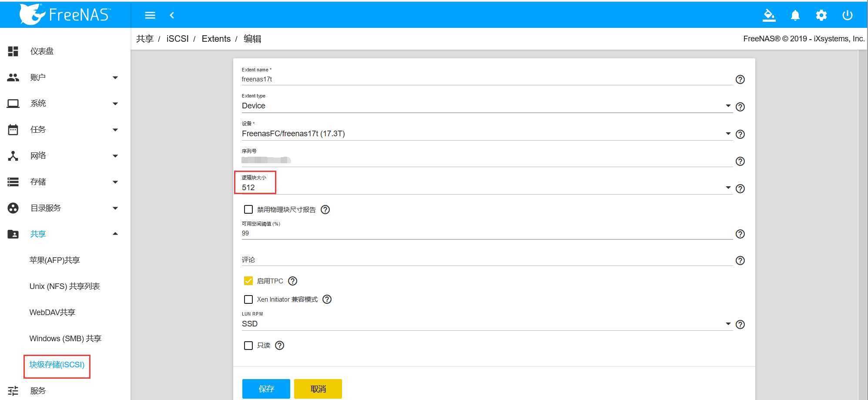868x400 pixels.
Task: Select 块级存储(iSCSI) in sidebar
Action: [x=57, y=364]
